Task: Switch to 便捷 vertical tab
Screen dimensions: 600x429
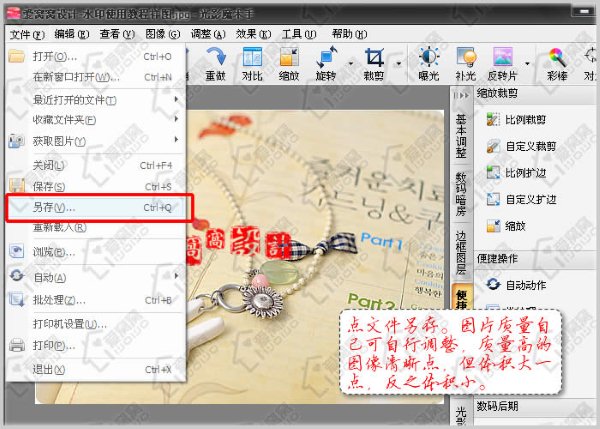Action: [x=461, y=299]
